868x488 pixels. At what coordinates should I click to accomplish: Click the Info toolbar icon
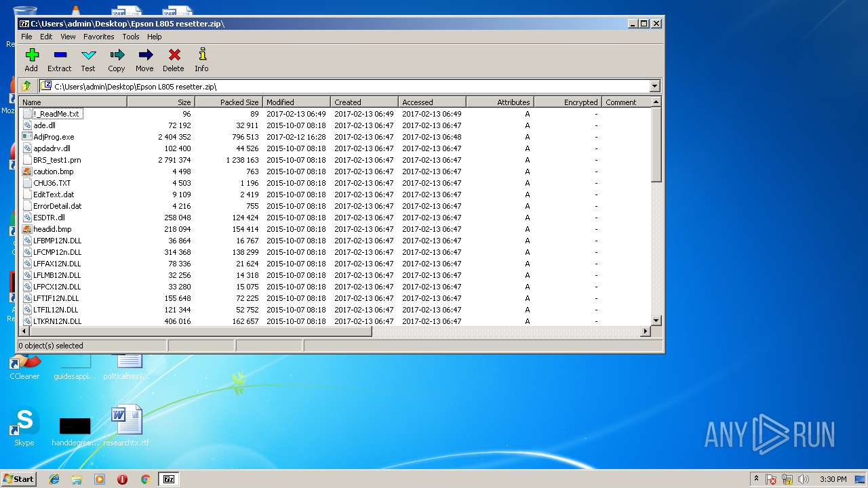coord(201,55)
